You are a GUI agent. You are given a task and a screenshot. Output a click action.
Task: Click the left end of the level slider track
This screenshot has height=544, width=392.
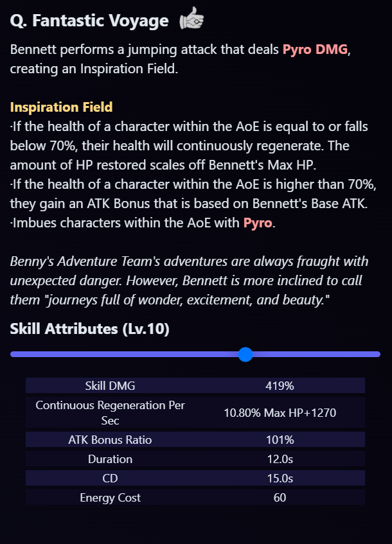[x=14, y=355]
